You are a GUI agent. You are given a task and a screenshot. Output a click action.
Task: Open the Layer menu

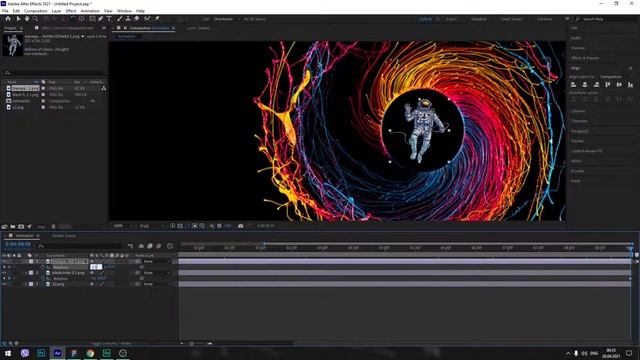click(56, 11)
